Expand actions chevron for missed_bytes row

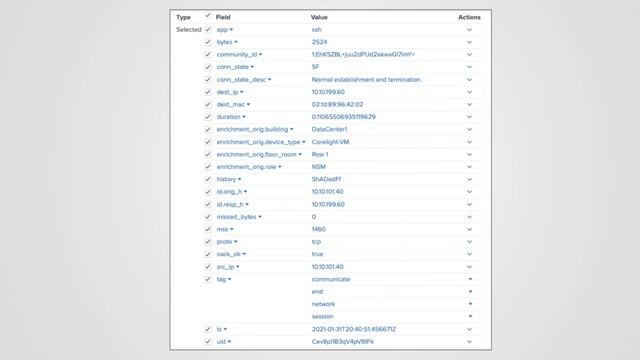coord(469,217)
